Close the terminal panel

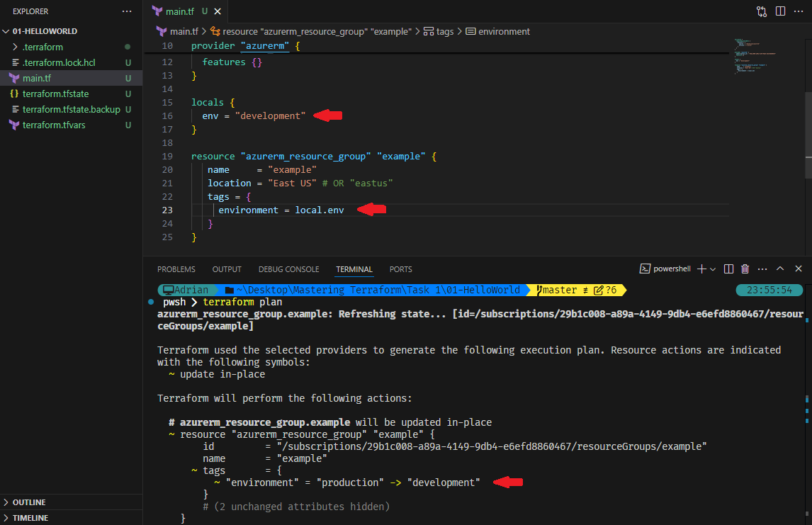coord(799,269)
